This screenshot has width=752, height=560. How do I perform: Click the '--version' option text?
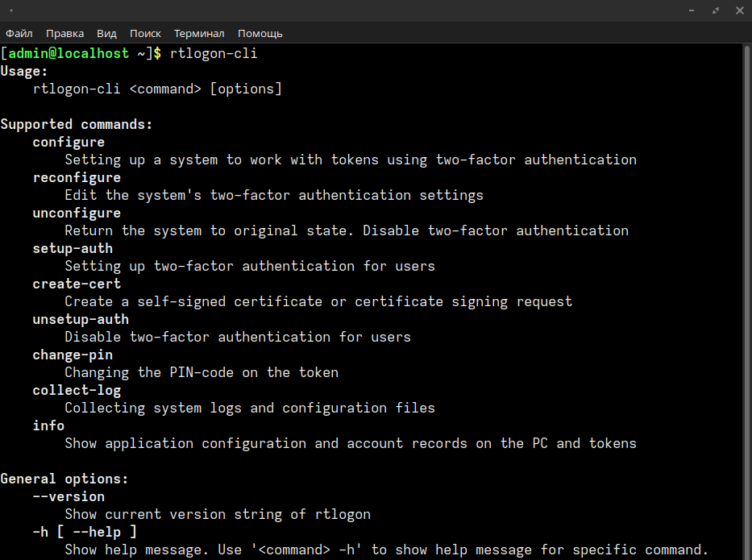(69, 496)
